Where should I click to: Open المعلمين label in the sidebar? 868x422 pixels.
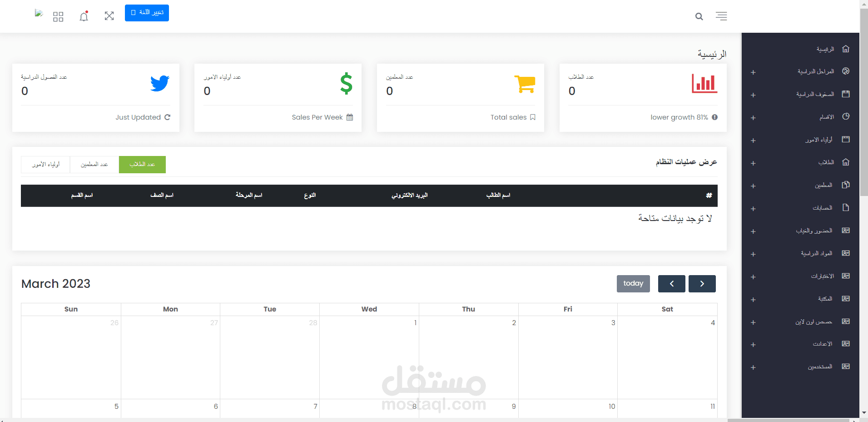[x=823, y=185]
